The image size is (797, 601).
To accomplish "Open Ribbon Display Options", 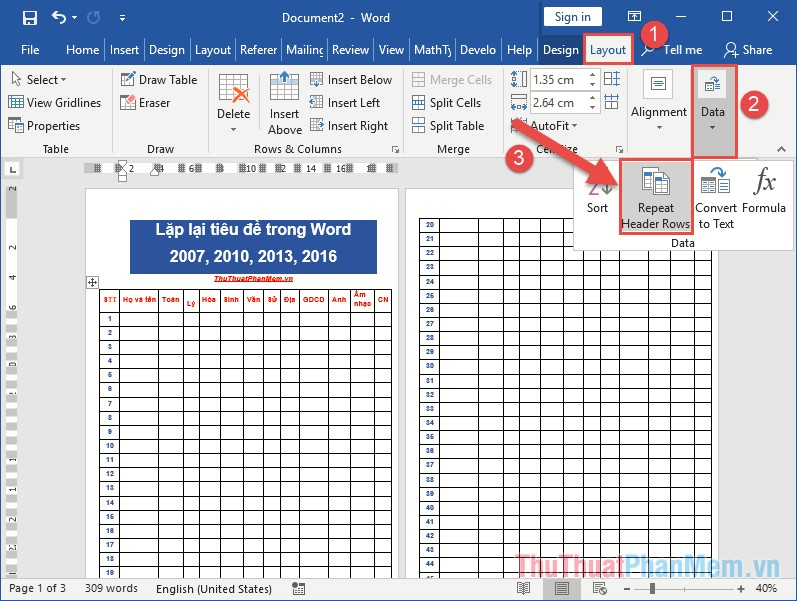I will [634, 16].
